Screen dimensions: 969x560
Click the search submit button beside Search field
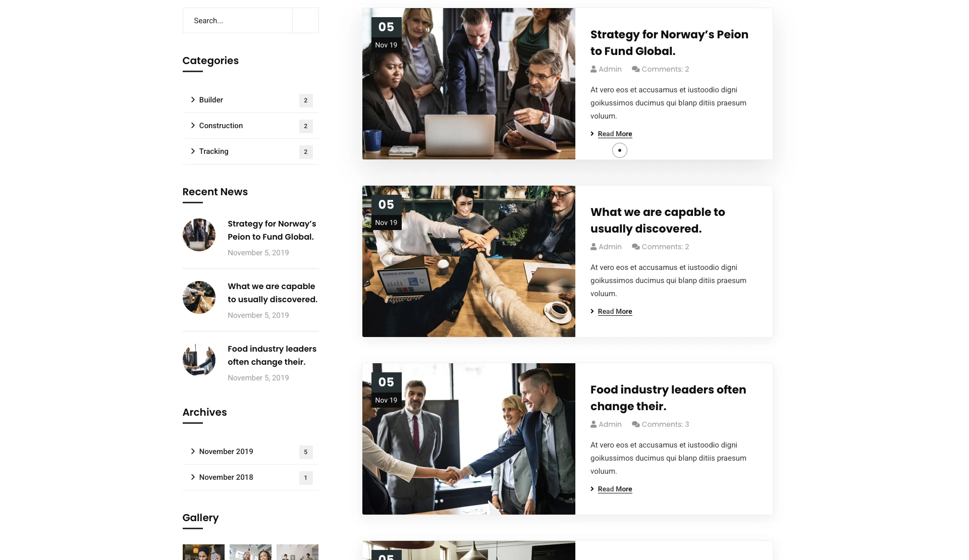point(305,21)
